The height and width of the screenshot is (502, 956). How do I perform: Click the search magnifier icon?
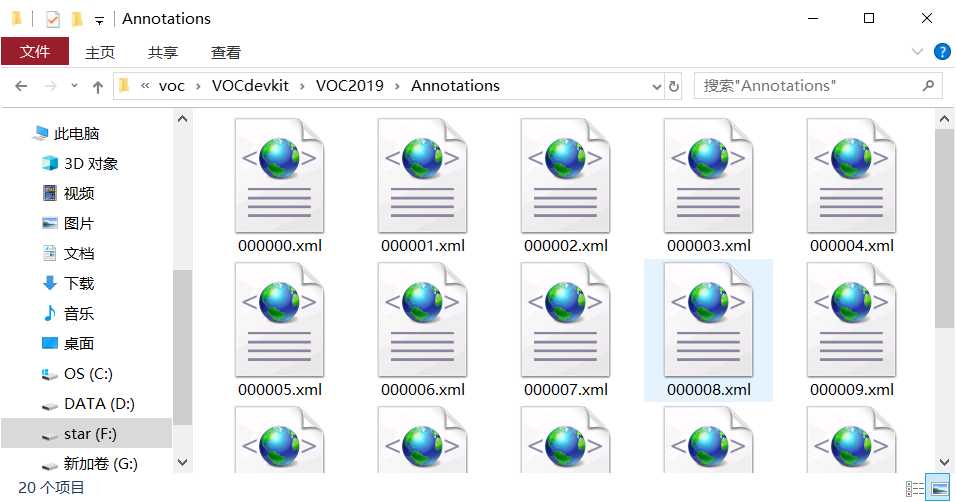click(x=928, y=86)
